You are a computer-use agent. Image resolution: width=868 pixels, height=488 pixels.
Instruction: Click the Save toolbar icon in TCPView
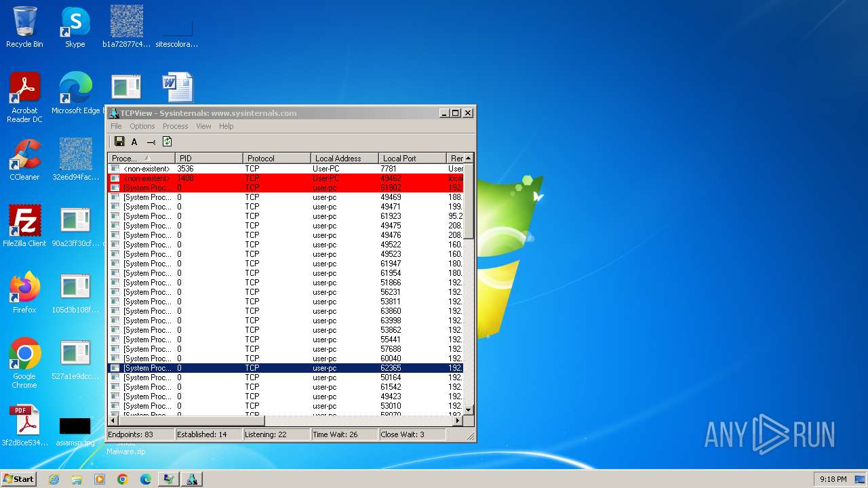[119, 142]
